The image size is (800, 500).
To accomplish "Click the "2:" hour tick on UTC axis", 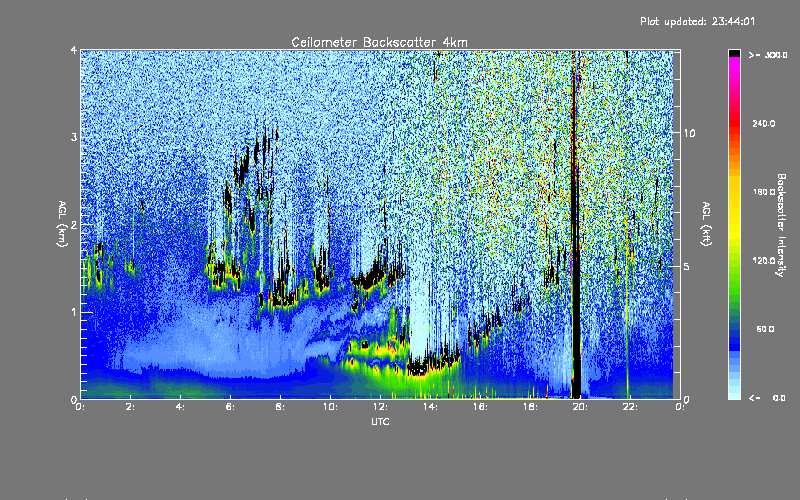I will 130,407.
